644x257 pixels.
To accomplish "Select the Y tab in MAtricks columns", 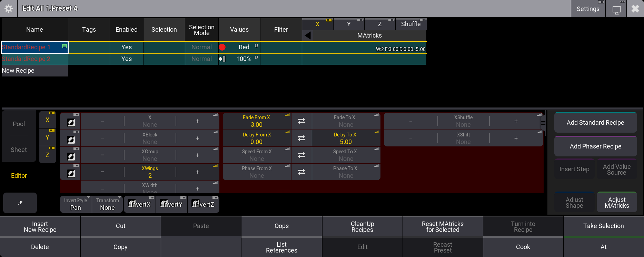I will [349, 24].
